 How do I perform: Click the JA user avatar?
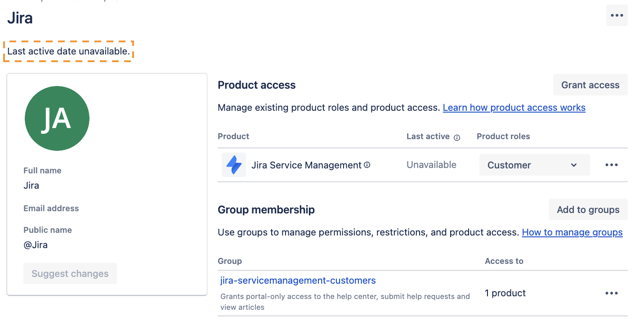pos(57,118)
